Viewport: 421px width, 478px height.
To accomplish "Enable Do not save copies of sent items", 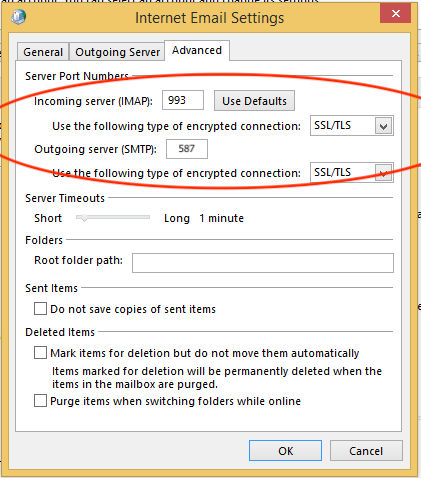I will pos(40,309).
